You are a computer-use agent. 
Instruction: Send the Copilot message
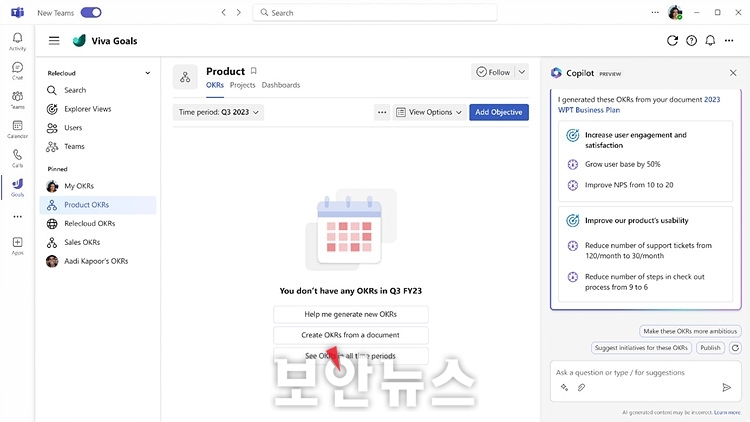point(727,387)
